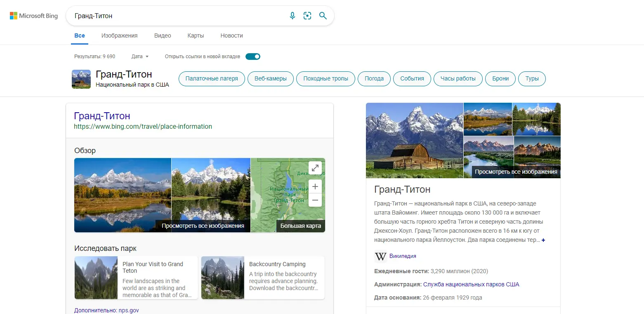The image size is (644, 314).
Task: Open the Plan Your Visit to Grand Teton card
Action: coord(136,278)
